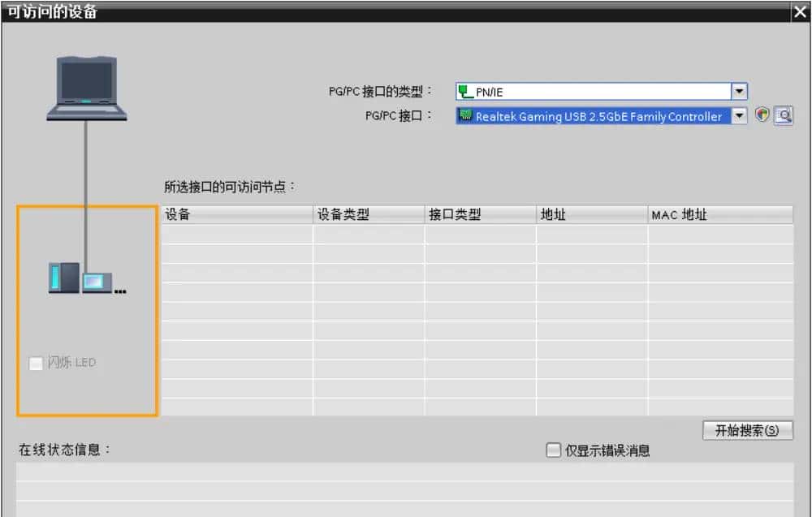Click the PN/IE protocol icon in type field
This screenshot has height=517, width=812.
(x=464, y=91)
